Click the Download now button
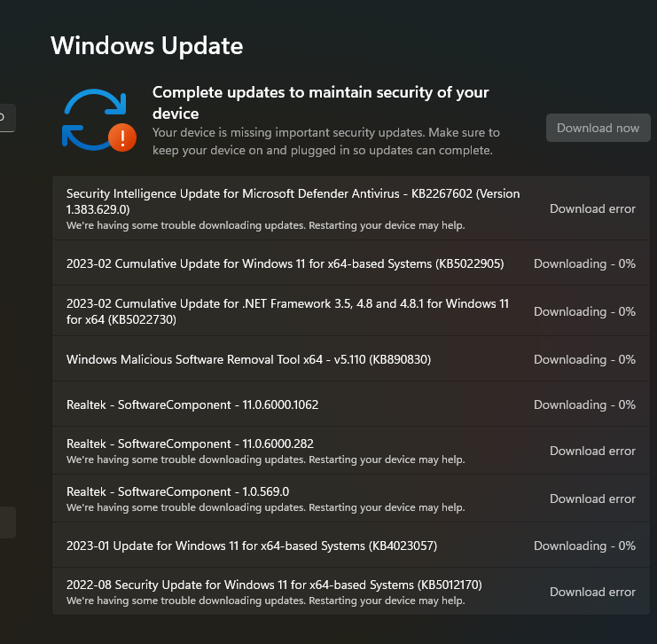This screenshot has width=657, height=644. pos(598,128)
